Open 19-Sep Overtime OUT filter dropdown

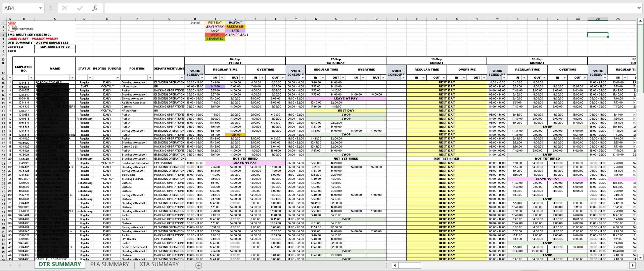click(585, 78)
